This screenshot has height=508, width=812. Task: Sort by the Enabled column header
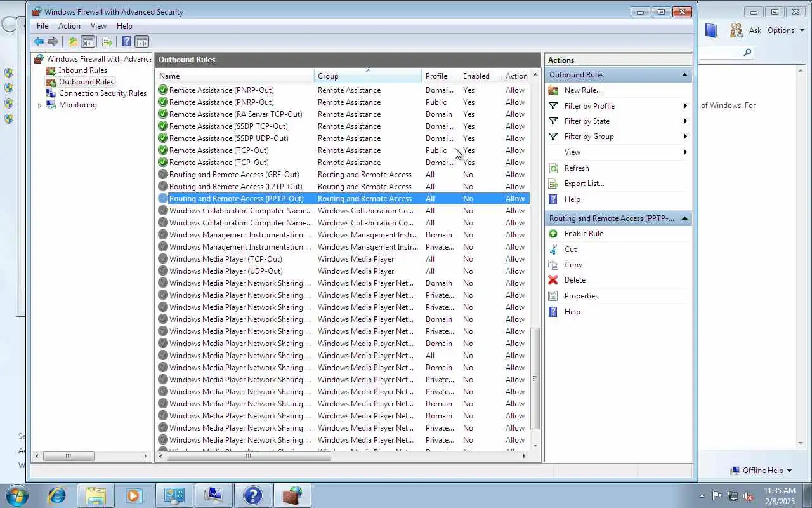pos(480,76)
